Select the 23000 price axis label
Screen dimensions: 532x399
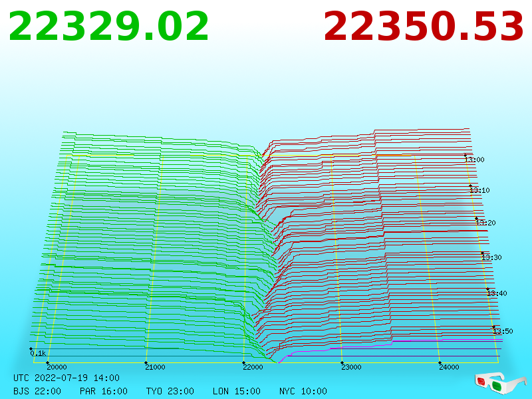point(351,367)
